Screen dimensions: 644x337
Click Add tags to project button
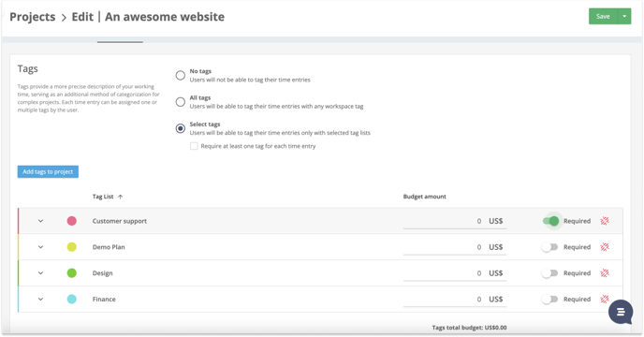click(48, 172)
